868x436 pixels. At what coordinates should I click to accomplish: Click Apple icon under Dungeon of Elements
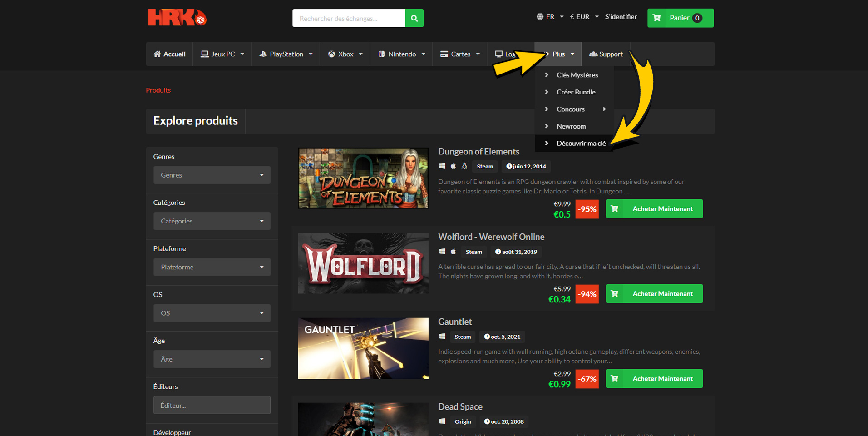(453, 166)
